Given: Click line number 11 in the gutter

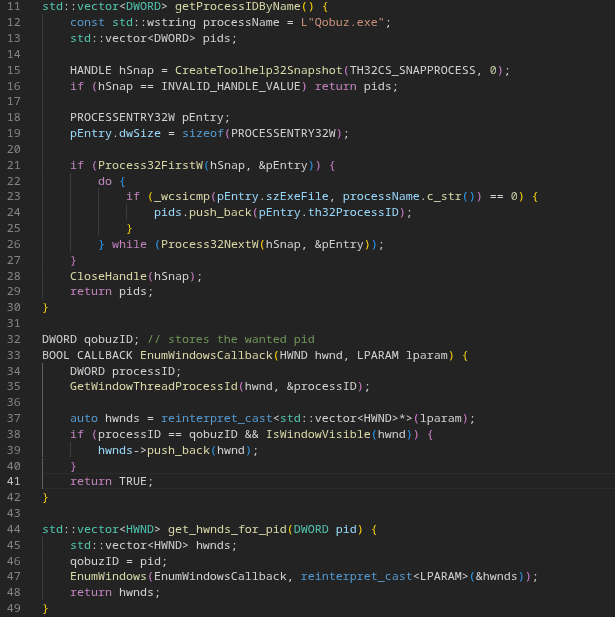Looking at the screenshot, I should point(14,6).
